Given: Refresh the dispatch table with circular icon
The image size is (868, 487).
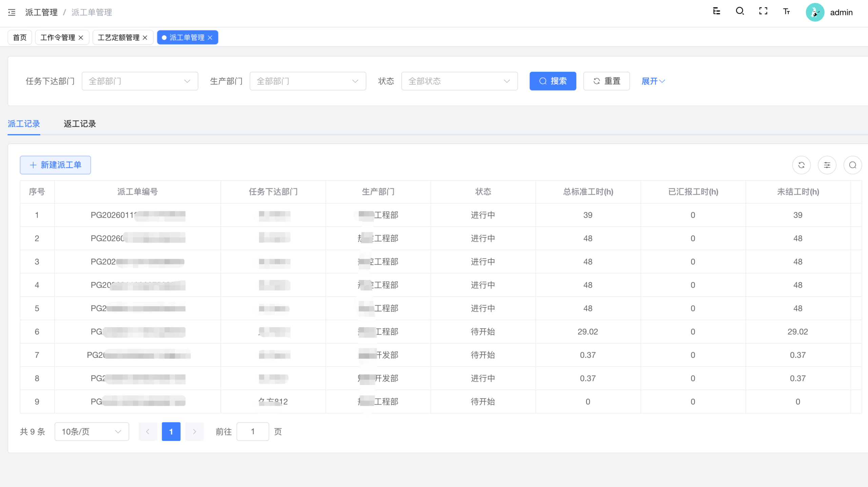Looking at the screenshot, I should pos(802,165).
